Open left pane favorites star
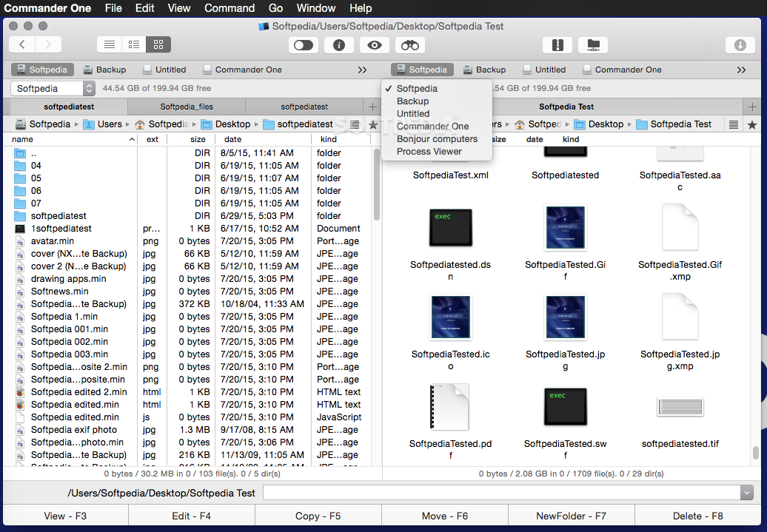This screenshot has width=767, height=532. coord(373,125)
